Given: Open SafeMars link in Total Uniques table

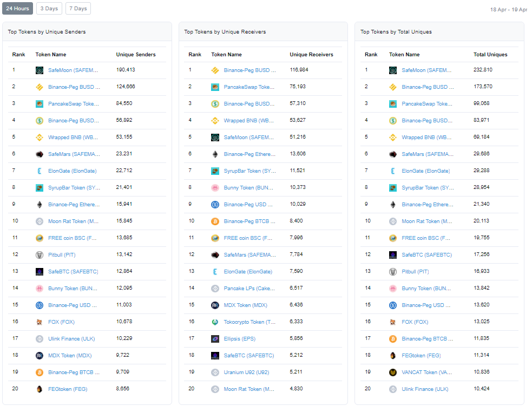Looking at the screenshot, I should (428, 154).
